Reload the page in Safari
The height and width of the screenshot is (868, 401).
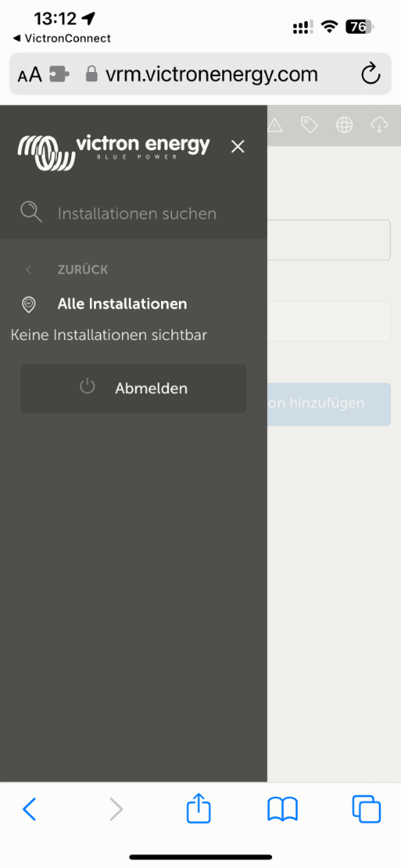tap(370, 75)
